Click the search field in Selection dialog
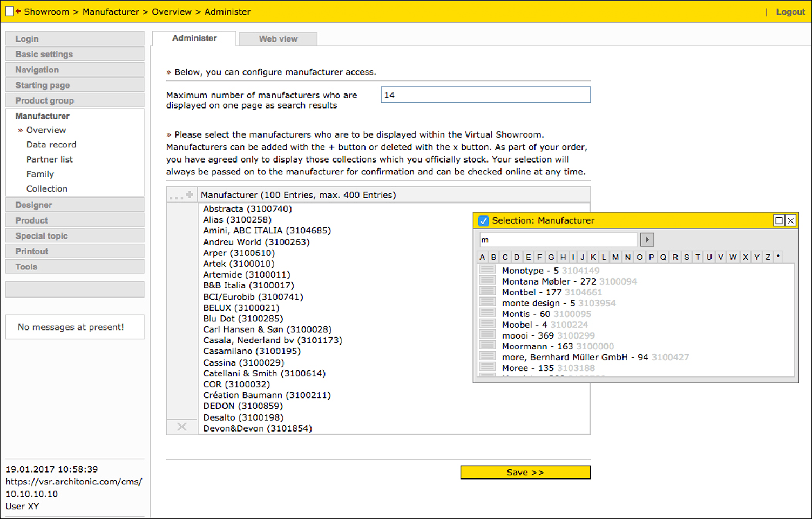 [x=558, y=240]
